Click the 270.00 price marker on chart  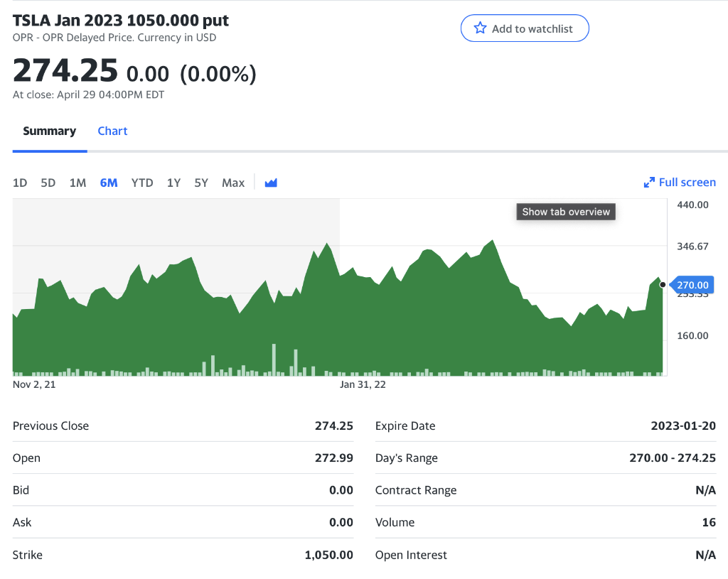tap(692, 284)
